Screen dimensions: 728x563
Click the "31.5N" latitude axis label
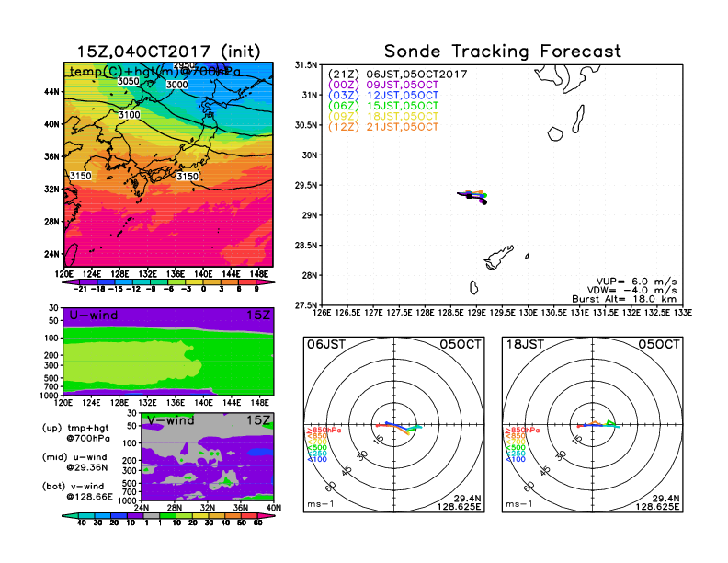coord(306,65)
